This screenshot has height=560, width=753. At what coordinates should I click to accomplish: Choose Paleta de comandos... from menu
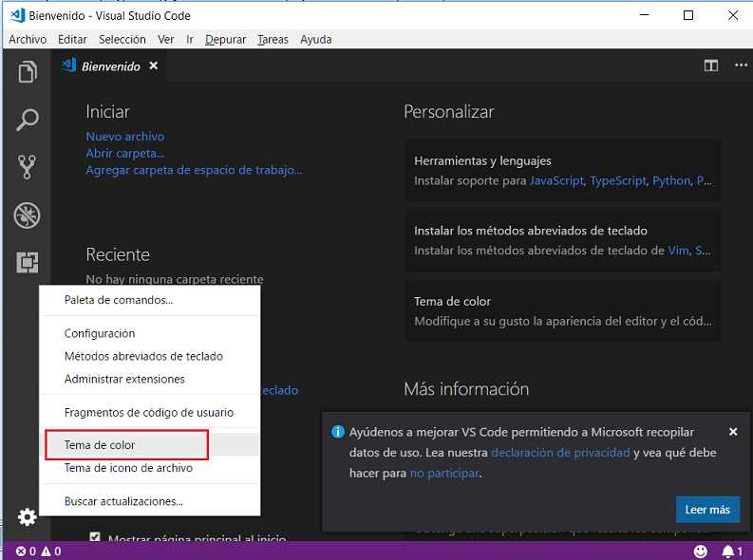pos(150,300)
